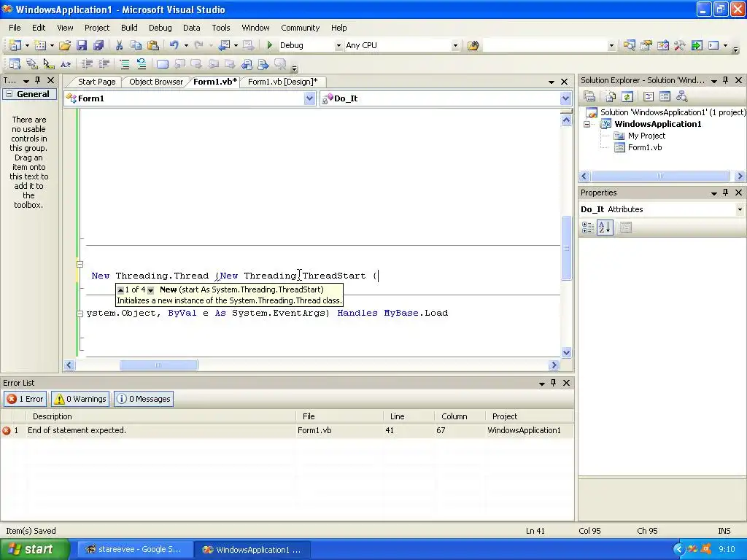
Task: Click the Find in Files icon
Action: point(473,45)
